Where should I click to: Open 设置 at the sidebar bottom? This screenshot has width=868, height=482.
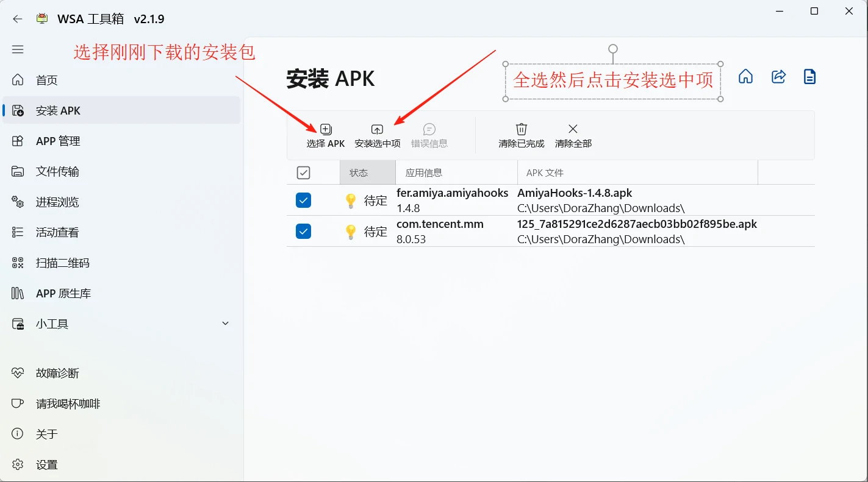coord(46,465)
